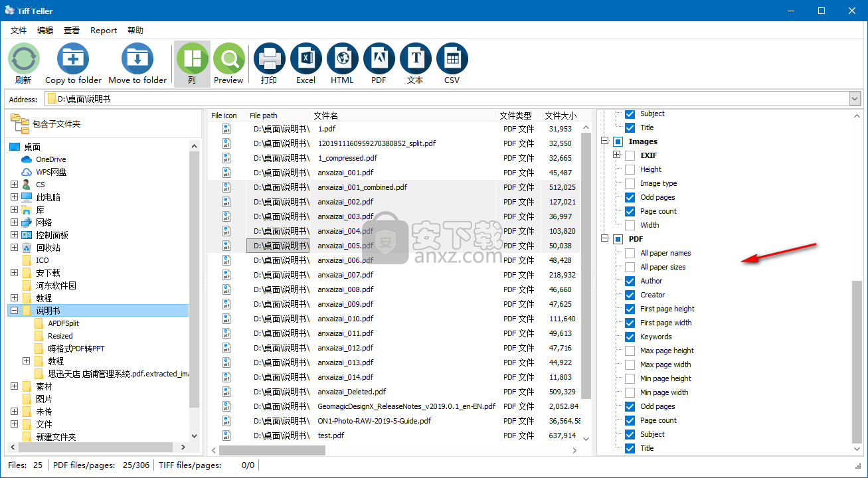This screenshot has width=868, height=478.
Task: Check the EXIF checkbox
Action: point(630,155)
